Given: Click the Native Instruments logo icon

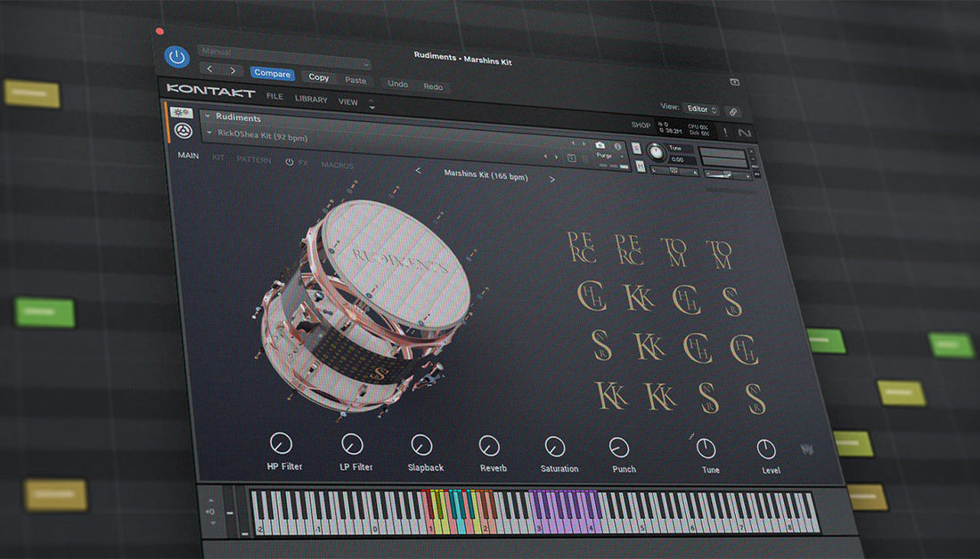Looking at the screenshot, I should (745, 133).
